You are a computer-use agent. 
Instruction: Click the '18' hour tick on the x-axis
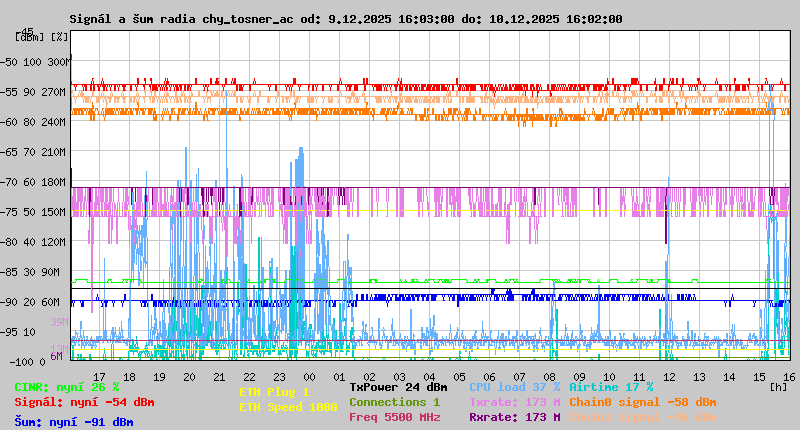click(x=130, y=377)
